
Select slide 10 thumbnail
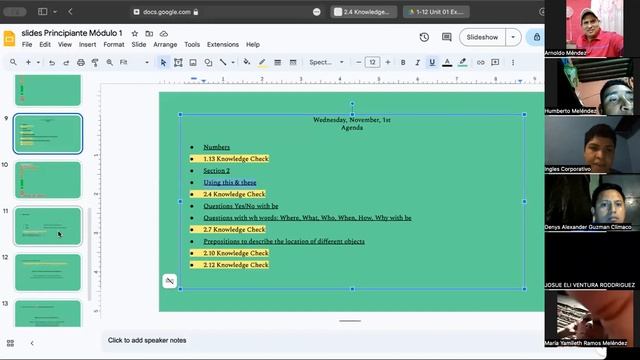pos(48,180)
